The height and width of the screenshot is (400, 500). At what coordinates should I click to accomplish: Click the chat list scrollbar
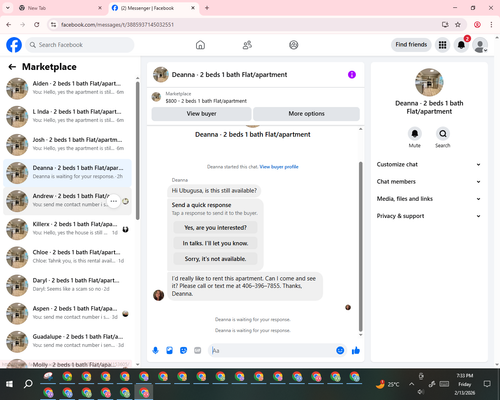point(138,150)
